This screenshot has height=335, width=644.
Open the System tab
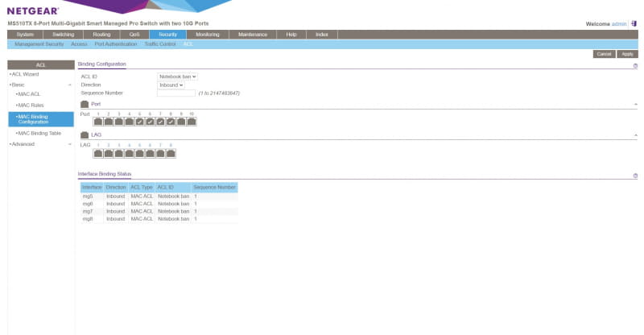[25, 35]
